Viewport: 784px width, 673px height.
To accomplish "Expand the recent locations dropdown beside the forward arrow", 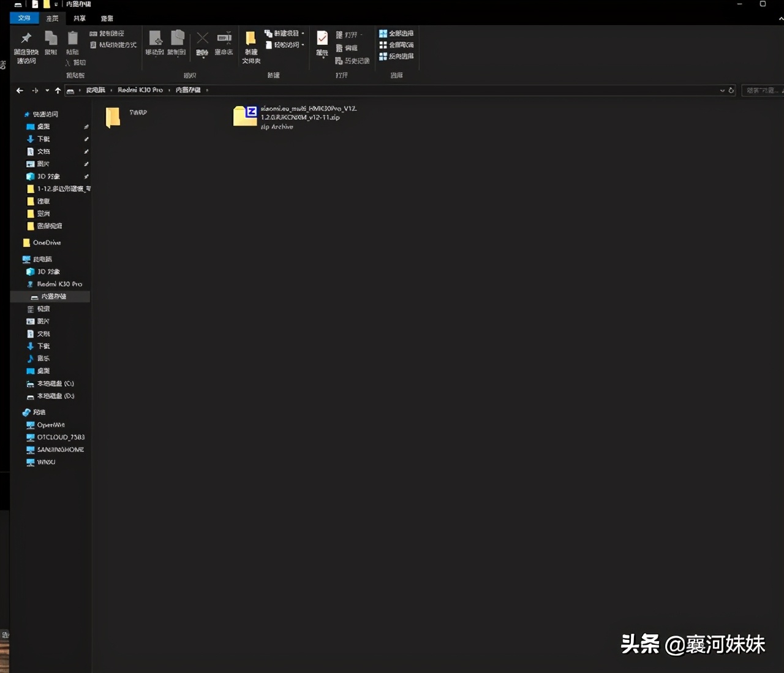I will (x=47, y=90).
